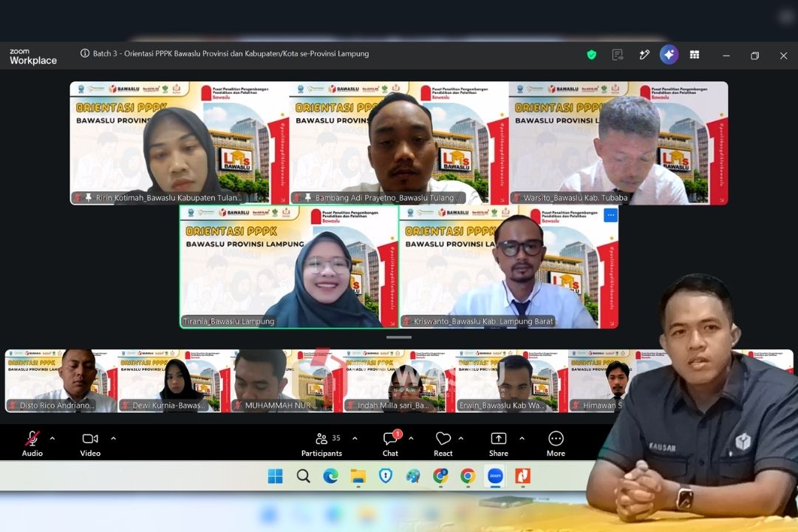Expand the Share options caret
The image size is (798, 532).
(x=522, y=438)
